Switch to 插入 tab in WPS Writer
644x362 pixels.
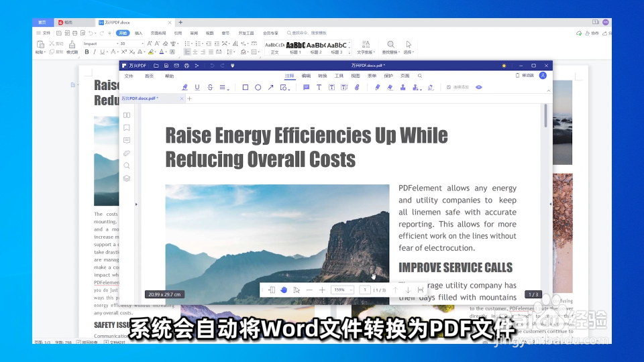[138, 34]
